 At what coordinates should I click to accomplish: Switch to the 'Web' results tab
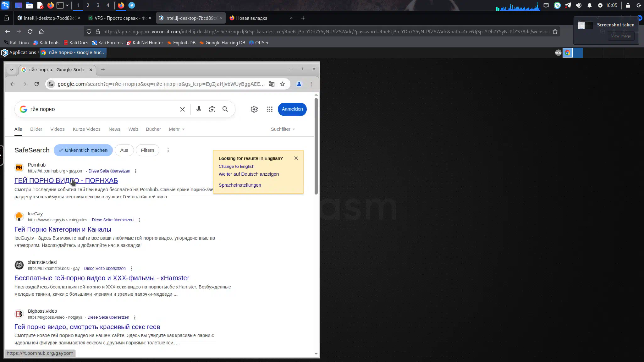(x=133, y=129)
